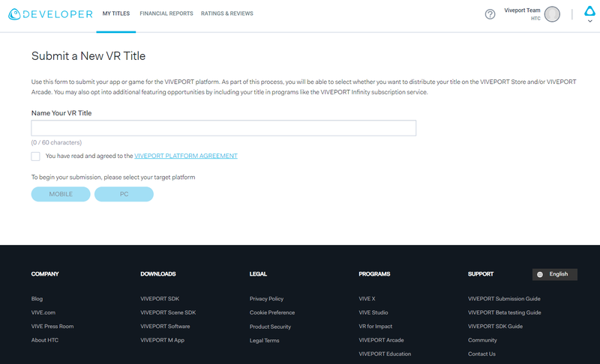Screen dimensions: 600x364
Task: Click the 0 / 60 characters counter text
Action: pyautogui.click(x=56, y=142)
